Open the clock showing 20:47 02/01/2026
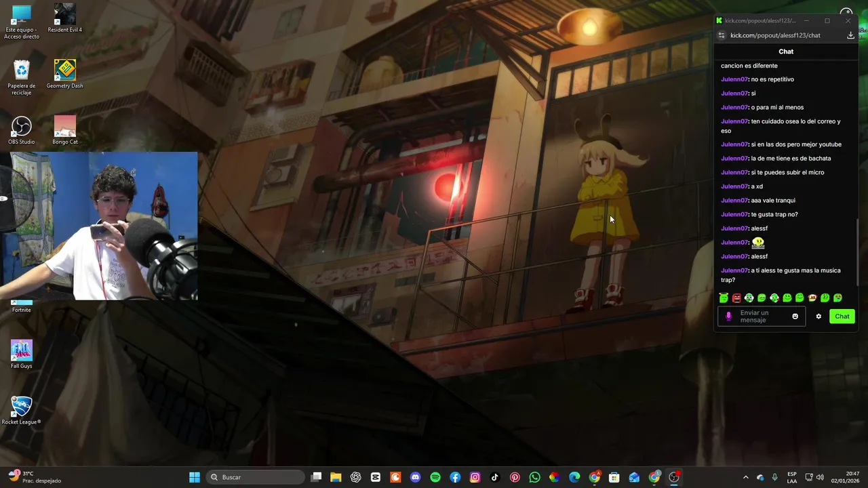 click(x=846, y=477)
